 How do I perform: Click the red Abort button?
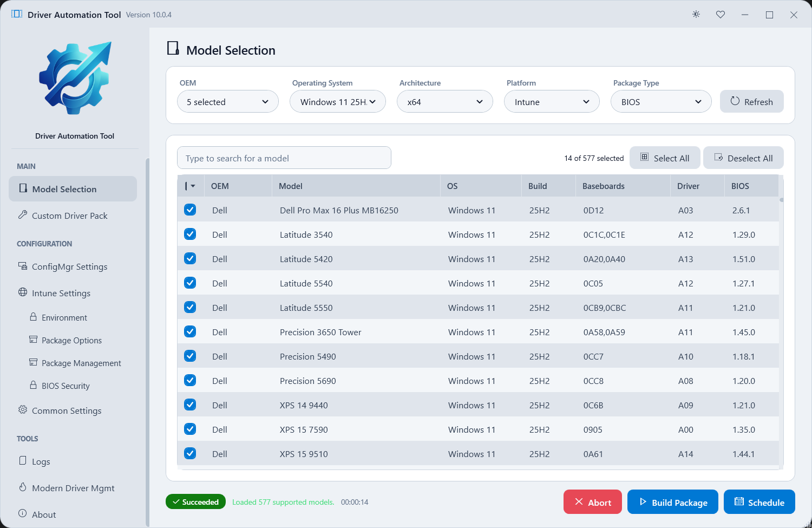click(x=593, y=502)
